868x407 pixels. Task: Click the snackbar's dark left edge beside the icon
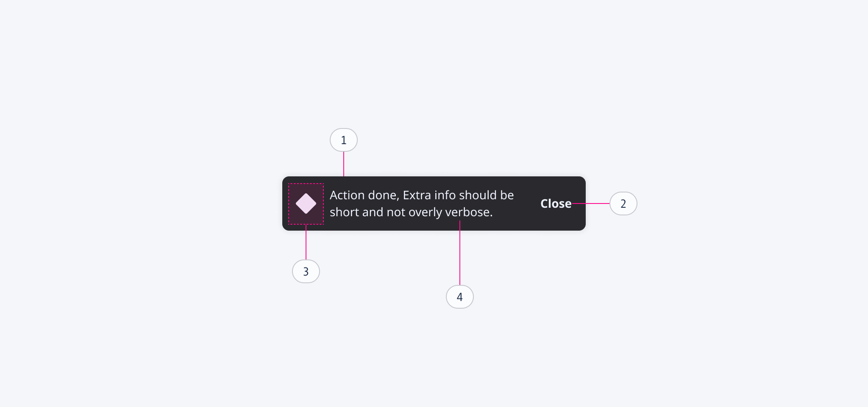pos(285,203)
